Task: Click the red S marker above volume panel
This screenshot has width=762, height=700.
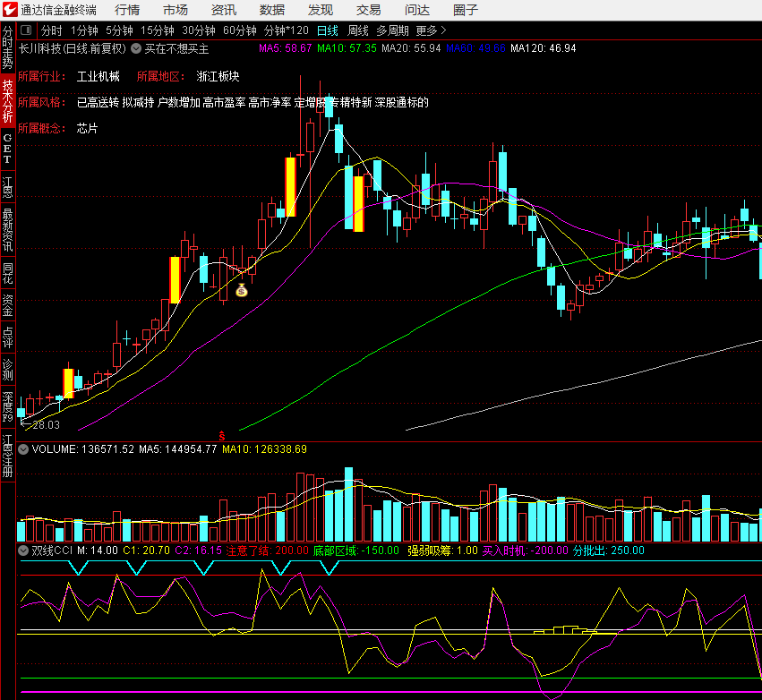Action: coord(221,434)
